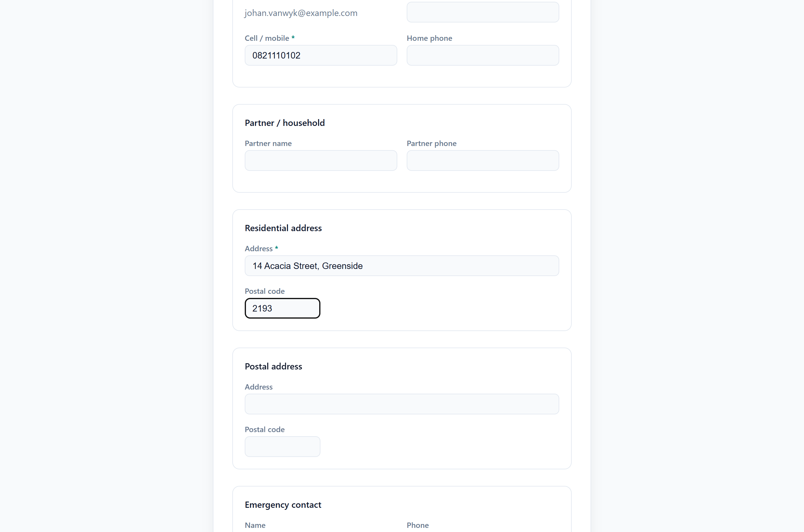
Task: Focus the Home phone input box
Action: click(483, 55)
